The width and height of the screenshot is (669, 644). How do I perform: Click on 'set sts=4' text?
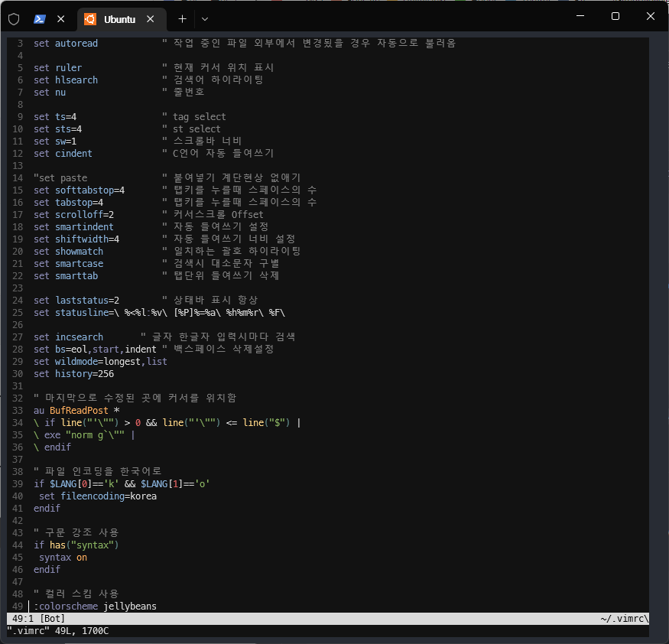point(57,129)
